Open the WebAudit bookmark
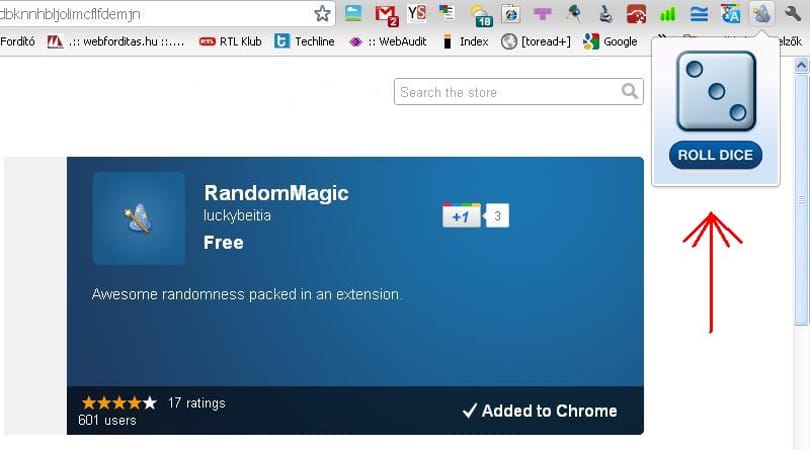This screenshot has width=810, height=450. (388, 41)
